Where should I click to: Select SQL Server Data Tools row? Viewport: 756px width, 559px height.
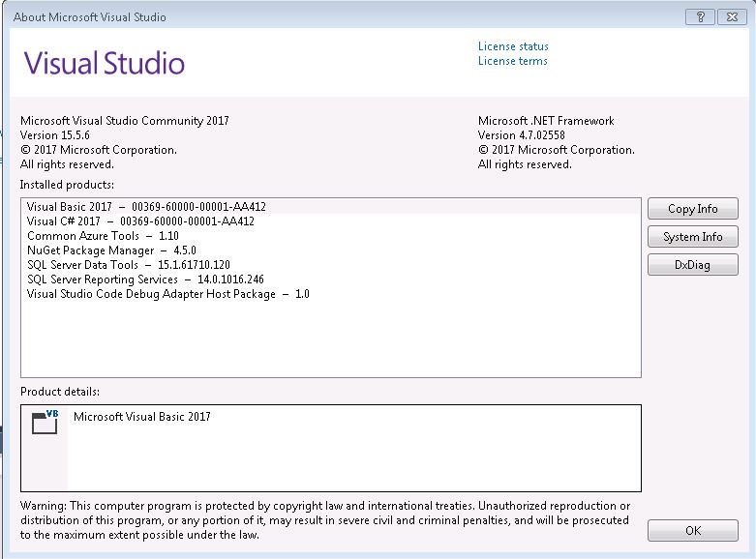331,265
